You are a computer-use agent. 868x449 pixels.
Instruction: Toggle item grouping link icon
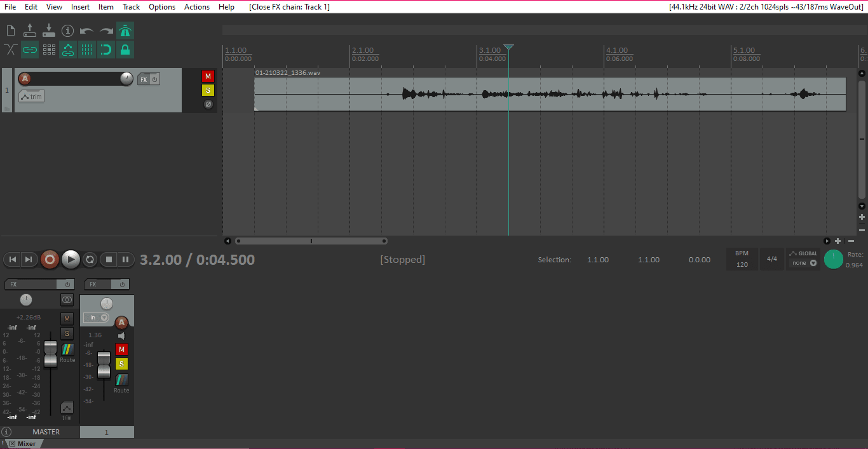(x=30, y=50)
